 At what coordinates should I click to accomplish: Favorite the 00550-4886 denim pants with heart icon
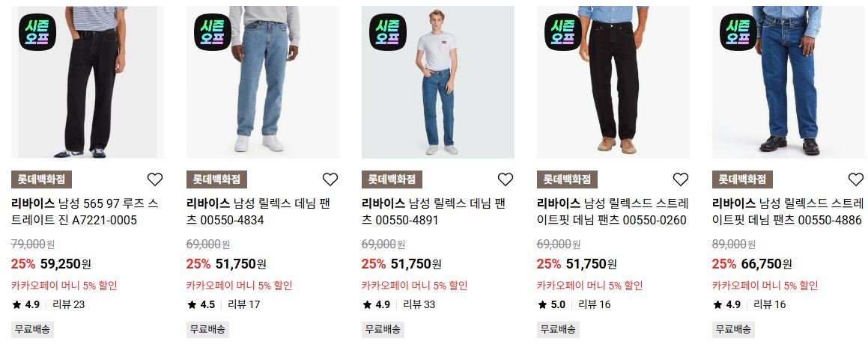point(856,179)
